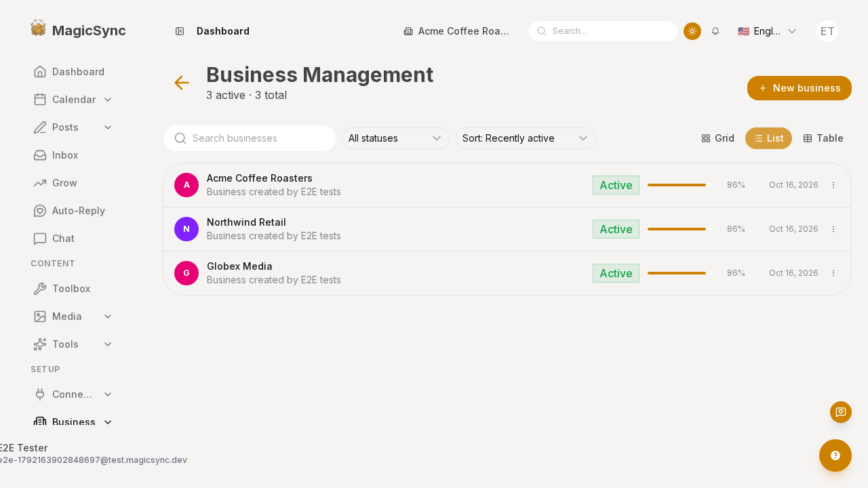868x488 pixels.
Task: Switch to Grid view
Action: tap(718, 138)
